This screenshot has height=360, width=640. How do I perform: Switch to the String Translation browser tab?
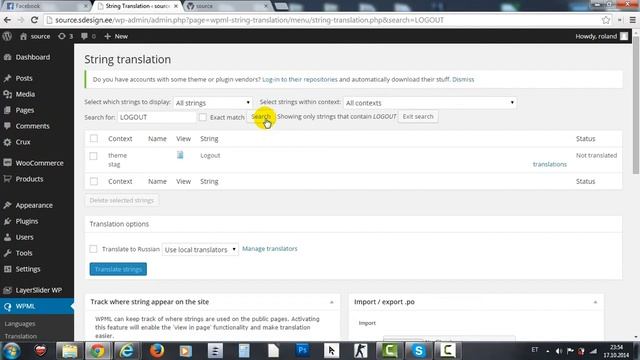click(x=138, y=6)
